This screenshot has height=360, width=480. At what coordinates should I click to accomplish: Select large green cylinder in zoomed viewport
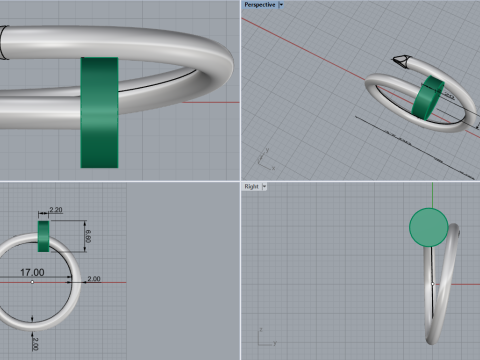coord(99,112)
